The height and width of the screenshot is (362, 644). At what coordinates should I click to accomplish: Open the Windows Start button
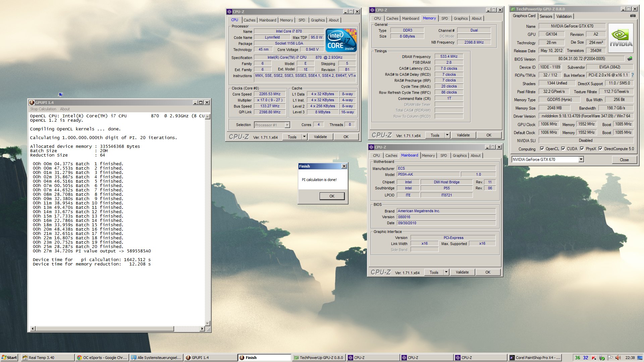[x=9, y=358]
